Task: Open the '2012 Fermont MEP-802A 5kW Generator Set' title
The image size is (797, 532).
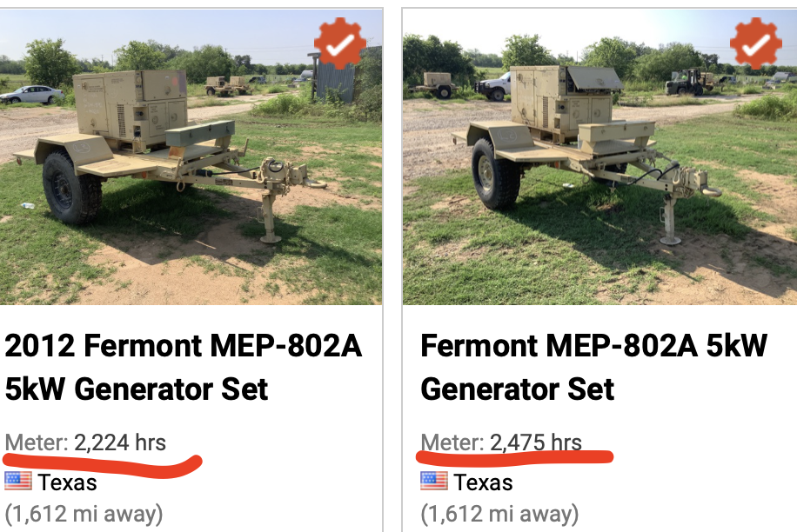Action: [x=183, y=367]
